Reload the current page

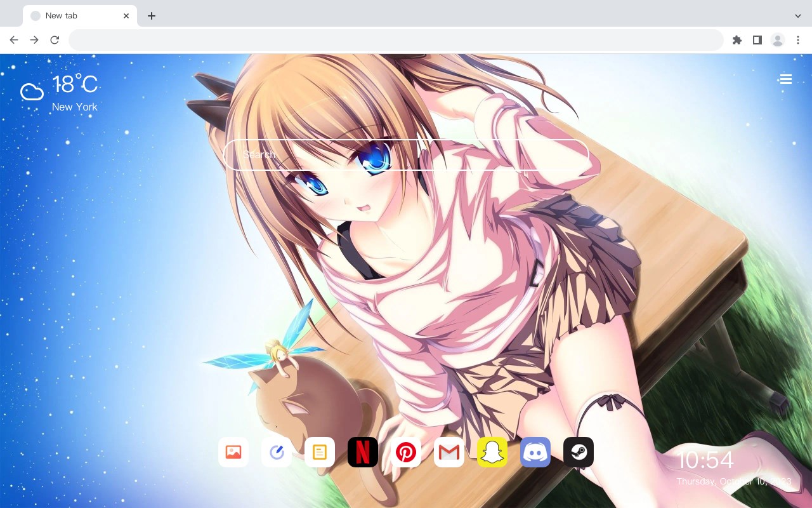[x=55, y=40]
